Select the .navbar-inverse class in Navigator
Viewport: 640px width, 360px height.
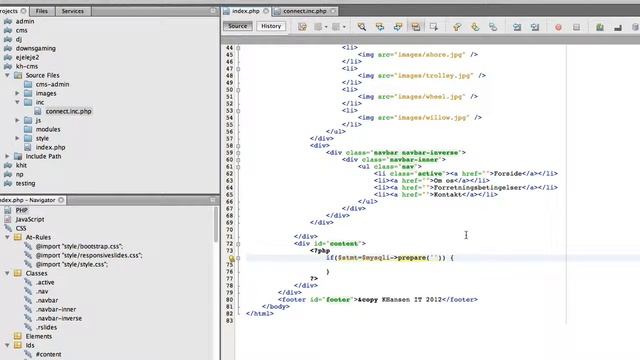pyautogui.click(x=59, y=318)
